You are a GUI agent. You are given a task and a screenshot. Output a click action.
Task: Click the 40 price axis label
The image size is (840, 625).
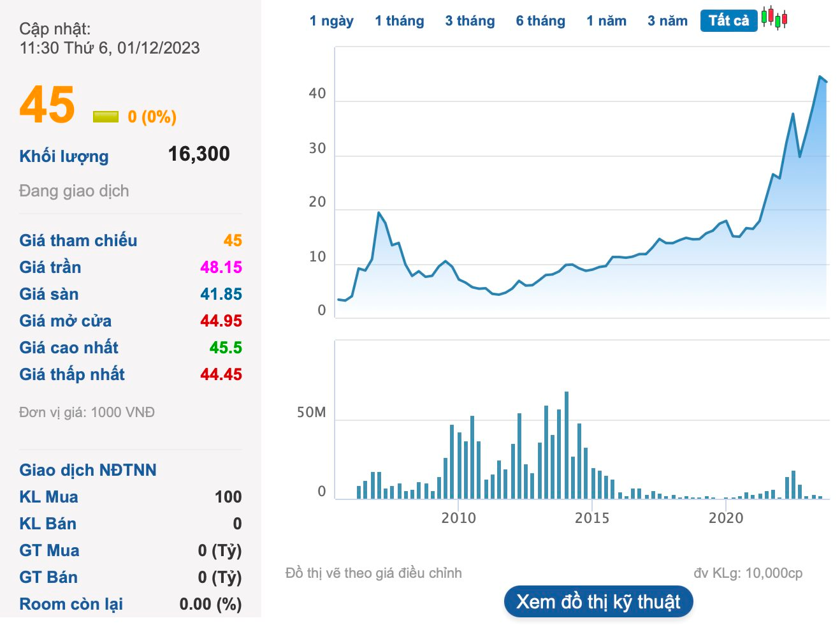(x=317, y=94)
